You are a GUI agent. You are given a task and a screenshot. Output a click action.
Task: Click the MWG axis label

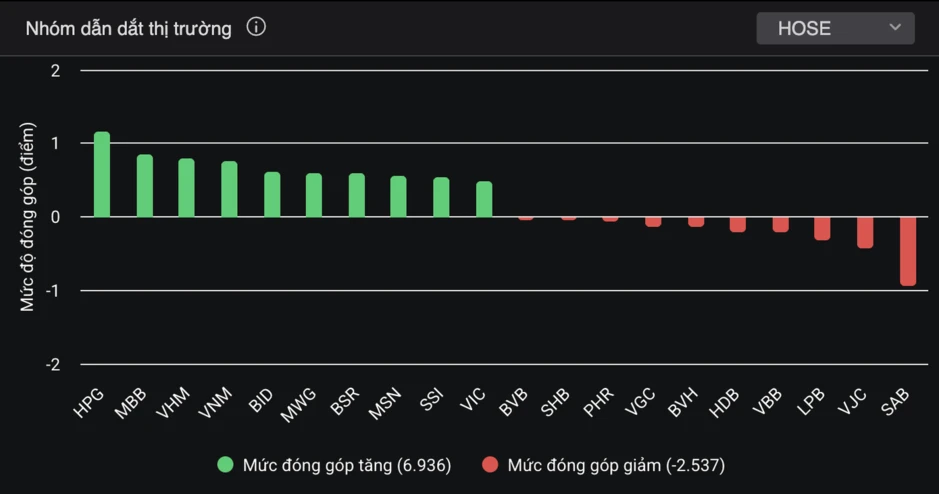pyautogui.click(x=298, y=405)
